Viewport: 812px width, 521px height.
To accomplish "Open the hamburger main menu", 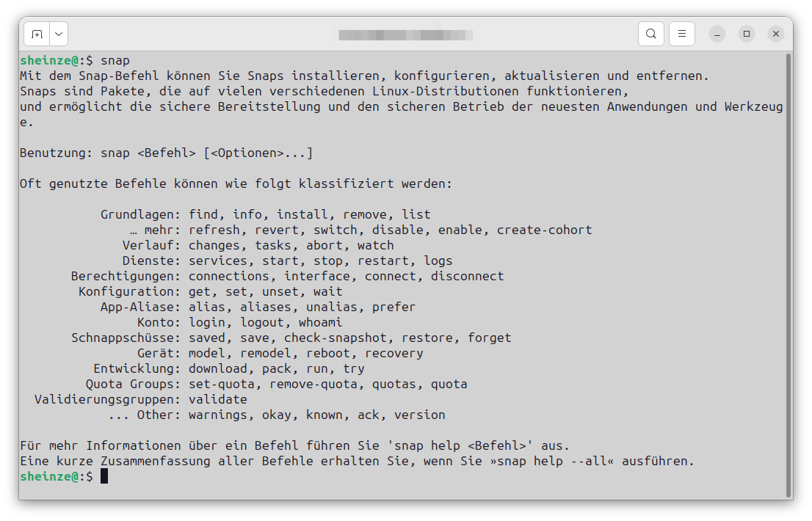I will (x=681, y=33).
